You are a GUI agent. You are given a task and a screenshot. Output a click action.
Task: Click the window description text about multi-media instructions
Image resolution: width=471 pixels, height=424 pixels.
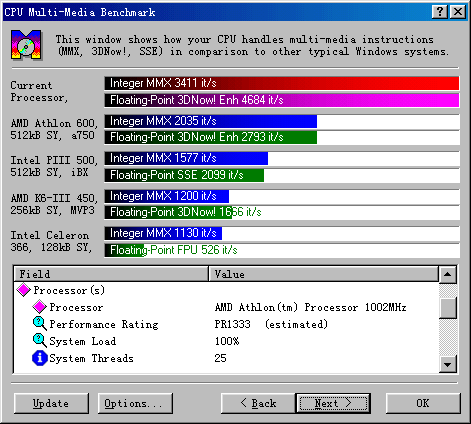pos(252,45)
